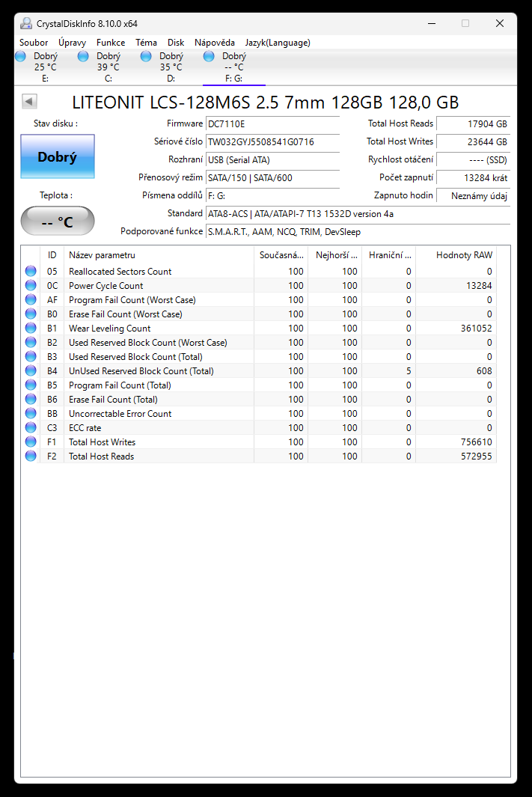
Task: Click status orb for Wear Leveling Count
Action: coord(31,328)
